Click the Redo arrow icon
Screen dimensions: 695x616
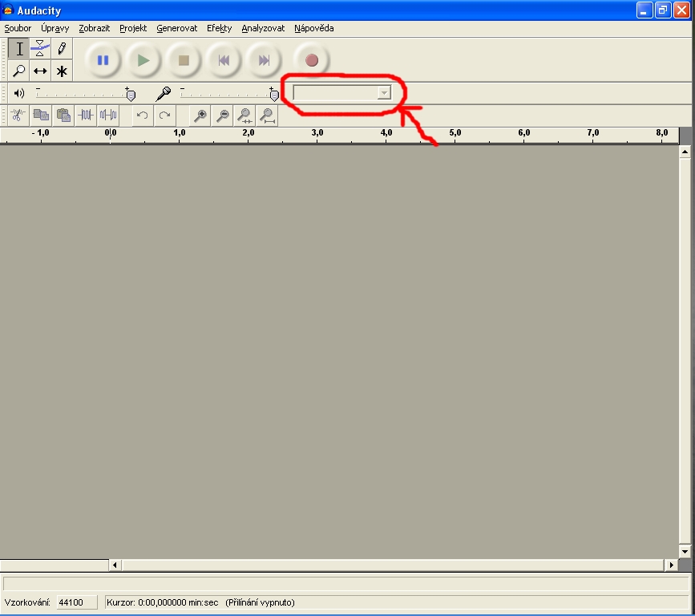point(165,115)
